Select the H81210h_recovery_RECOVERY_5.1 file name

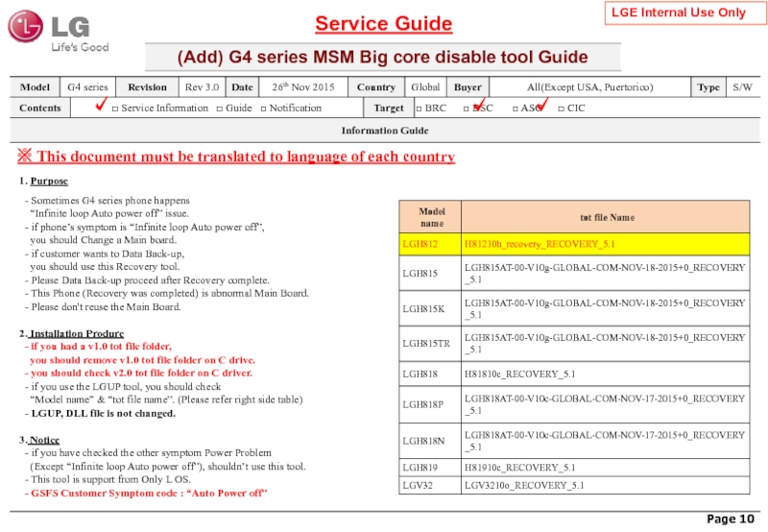tap(540, 244)
